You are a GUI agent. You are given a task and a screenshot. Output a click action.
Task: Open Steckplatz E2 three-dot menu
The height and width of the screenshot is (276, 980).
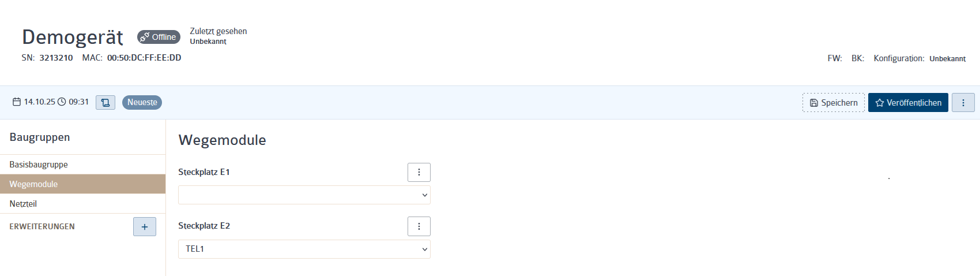tap(419, 226)
